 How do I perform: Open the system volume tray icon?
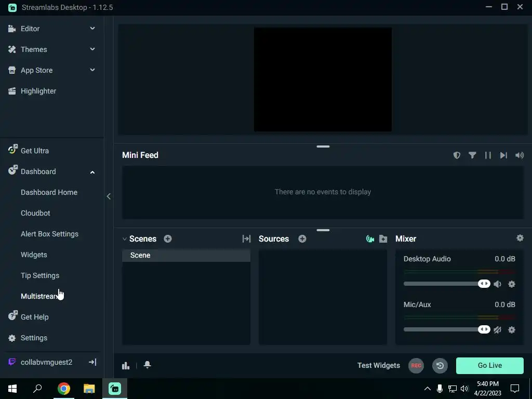[x=464, y=389]
